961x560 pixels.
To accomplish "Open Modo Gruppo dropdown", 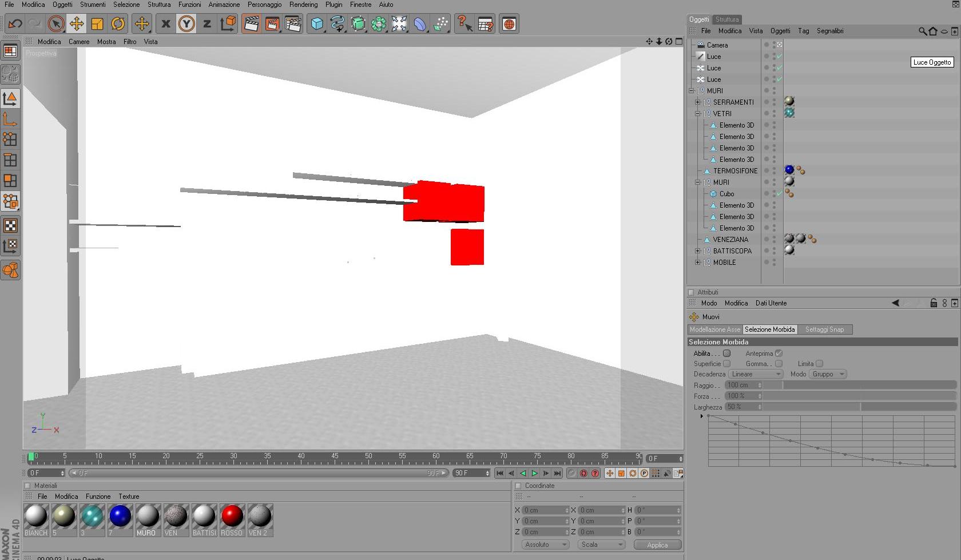I will [x=828, y=374].
